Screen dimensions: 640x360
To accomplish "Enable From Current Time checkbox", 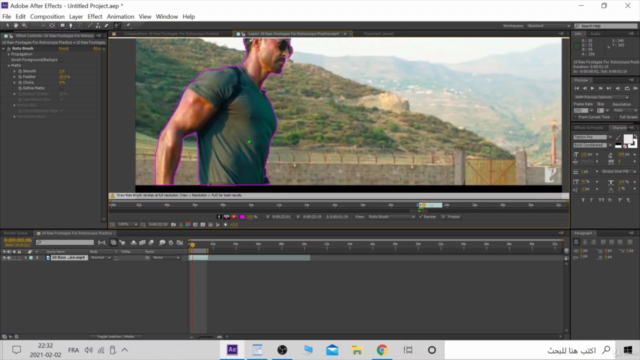I will pos(576,117).
